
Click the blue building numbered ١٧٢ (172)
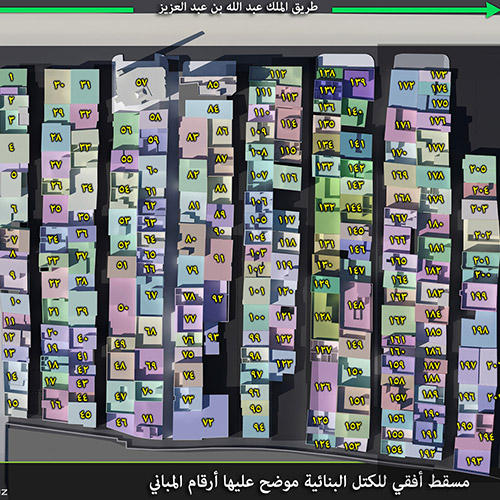(x=404, y=87)
